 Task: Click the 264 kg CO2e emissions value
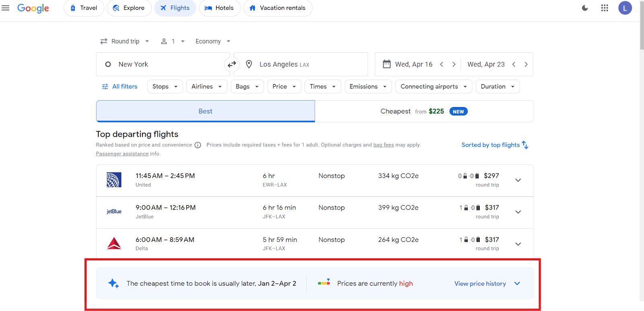398,240
